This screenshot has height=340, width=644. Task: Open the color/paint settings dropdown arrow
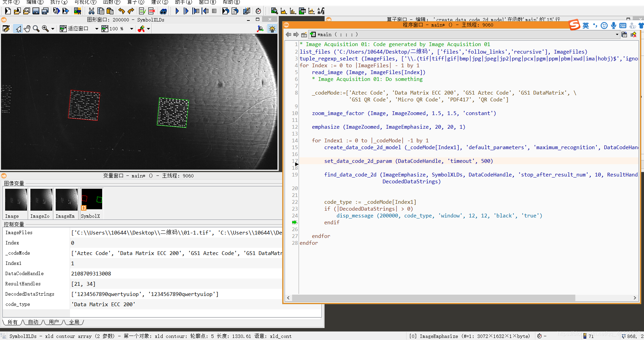(149, 29)
